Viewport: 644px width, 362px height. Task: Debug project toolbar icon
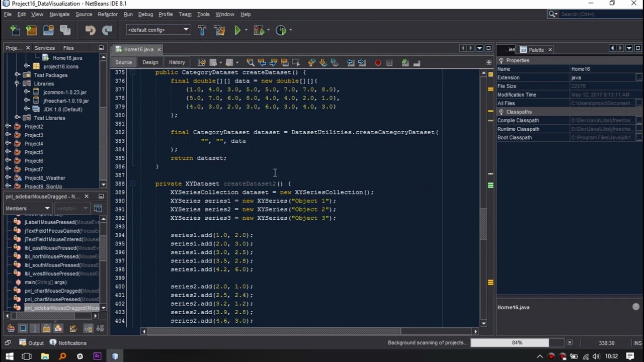259,30
